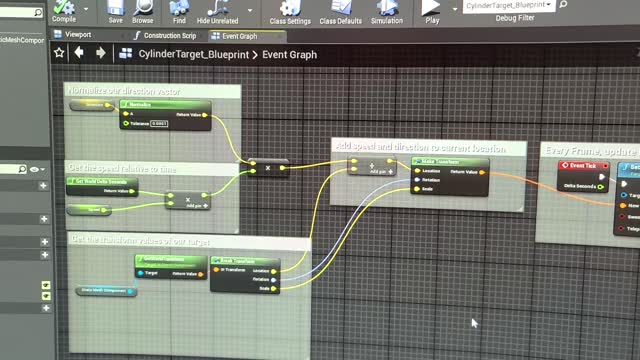Open Class Defaults

(x=340, y=13)
